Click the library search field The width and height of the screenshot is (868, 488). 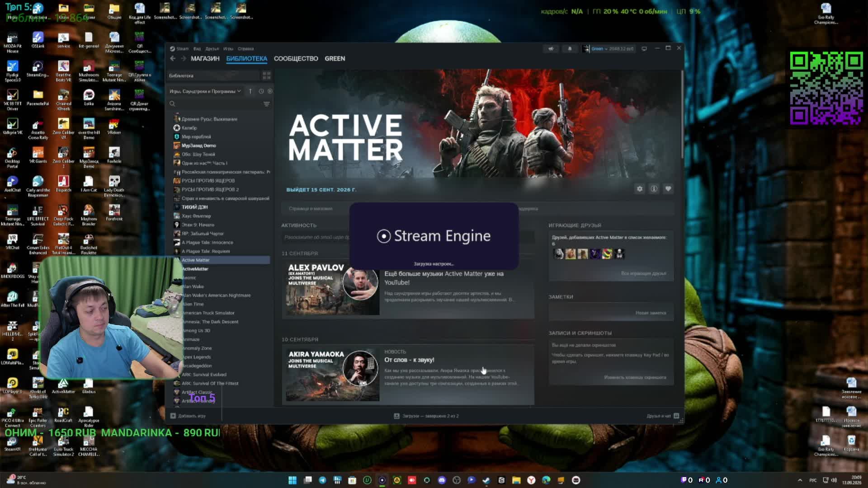pyautogui.click(x=215, y=104)
